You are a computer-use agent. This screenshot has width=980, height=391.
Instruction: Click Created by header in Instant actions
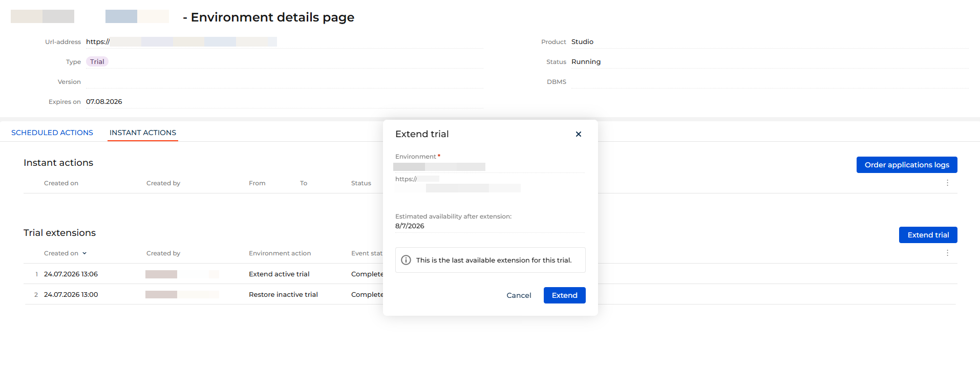click(x=163, y=183)
